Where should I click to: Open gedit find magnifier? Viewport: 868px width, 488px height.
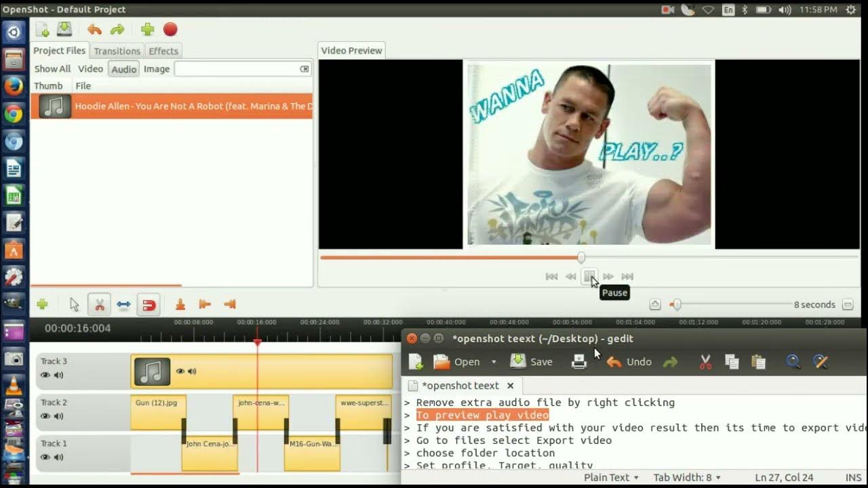pos(793,362)
